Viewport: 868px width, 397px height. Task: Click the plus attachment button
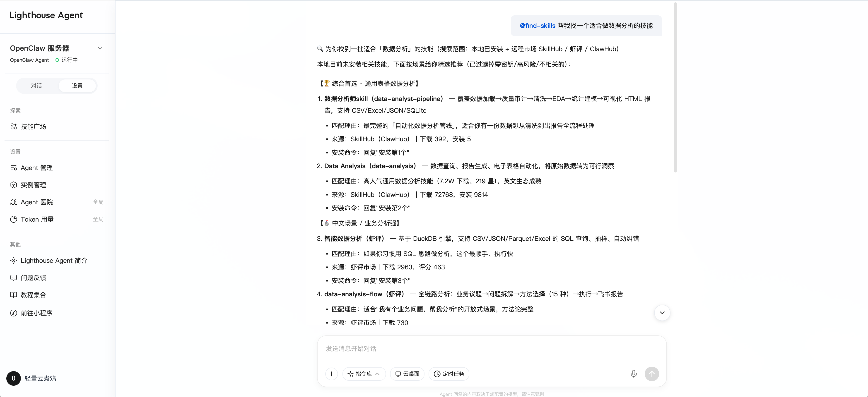tap(332, 374)
